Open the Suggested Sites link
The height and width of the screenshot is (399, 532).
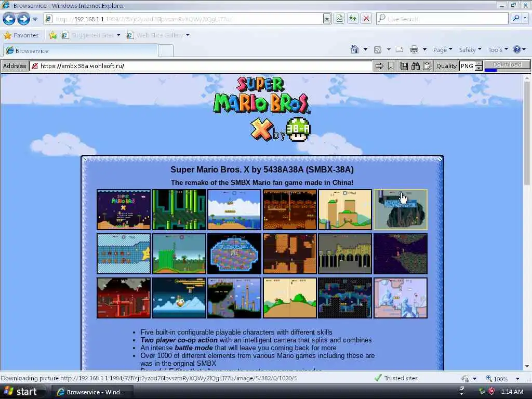pyautogui.click(x=92, y=35)
